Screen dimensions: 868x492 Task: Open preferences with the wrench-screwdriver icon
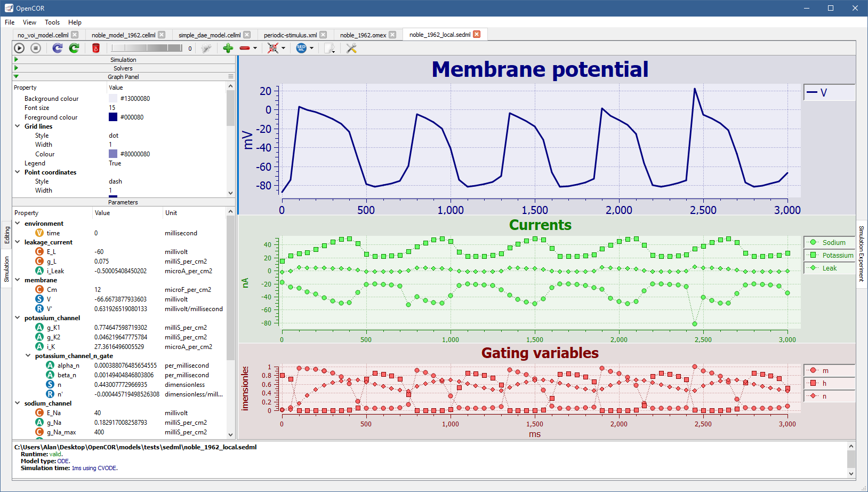pyautogui.click(x=351, y=48)
